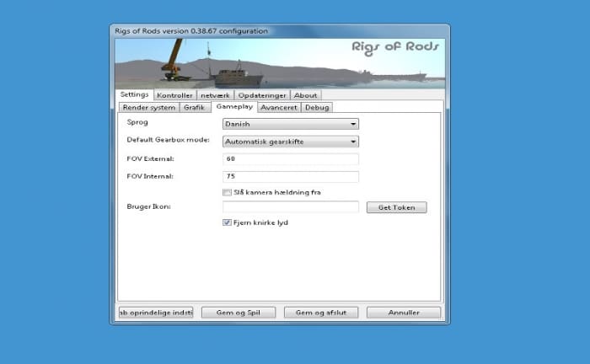Open the Default Gearbox mode dropdown
Image resolution: width=590 pixels, height=364 pixels.
pos(291,142)
